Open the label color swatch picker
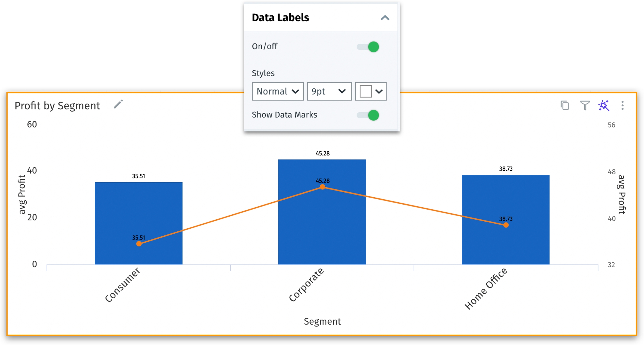644x345 pixels. tap(371, 91)
